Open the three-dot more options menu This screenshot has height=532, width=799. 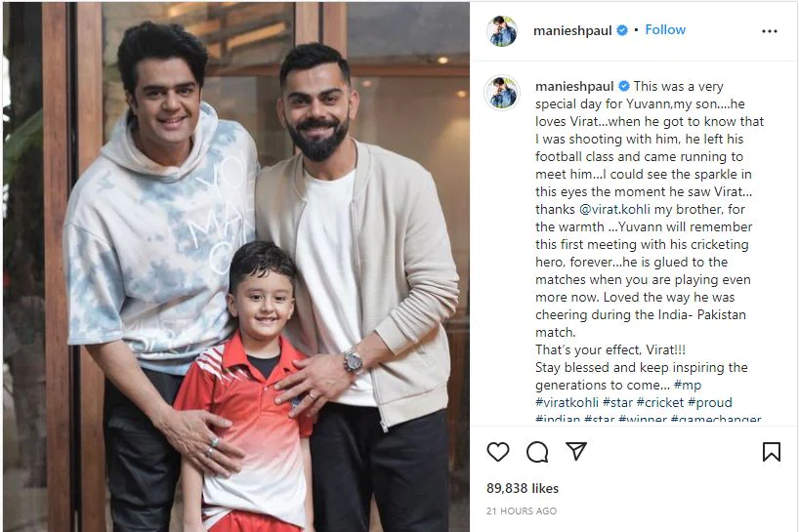coord(770,31)
